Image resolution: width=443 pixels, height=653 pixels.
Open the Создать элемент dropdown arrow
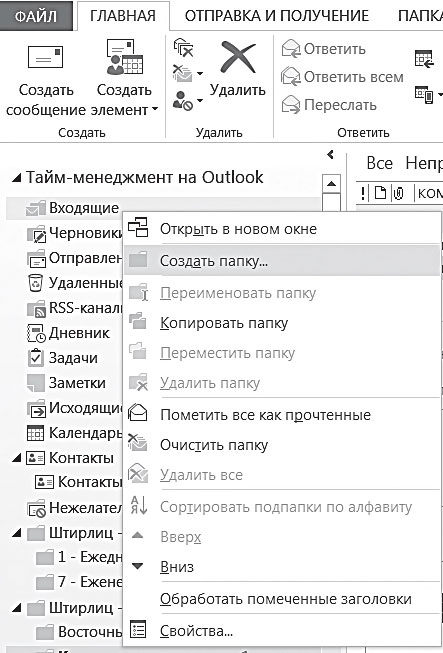point(155,110)
